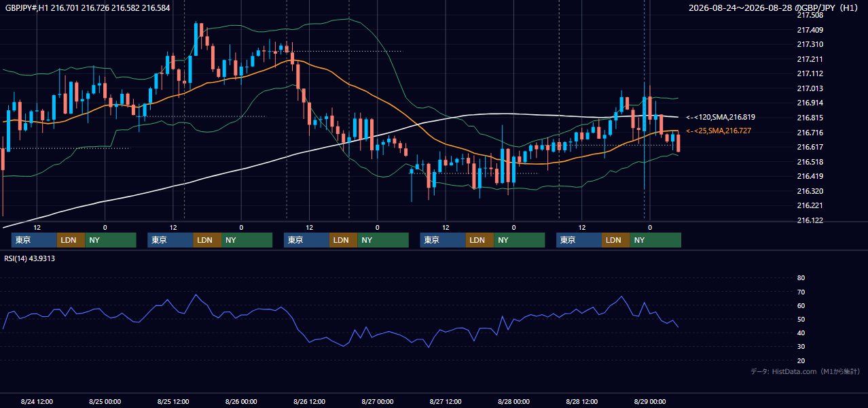Click the 8/29 00:00 date label
The height and width of the screenshot is (408, 868).
[649, 401]
